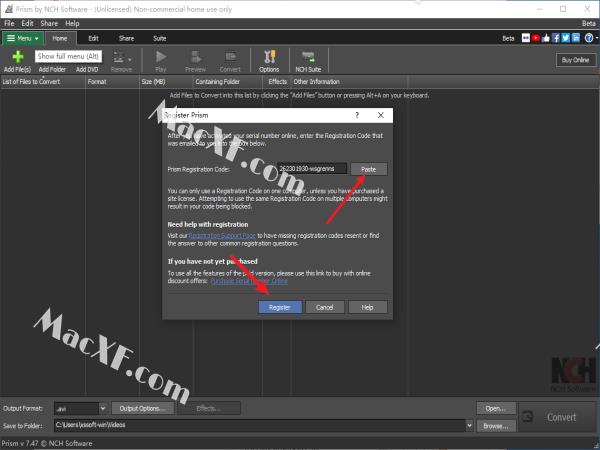Click the help question mark in dialog title
This screenshot has height=450, width=600.
click(x=357, y=116)
